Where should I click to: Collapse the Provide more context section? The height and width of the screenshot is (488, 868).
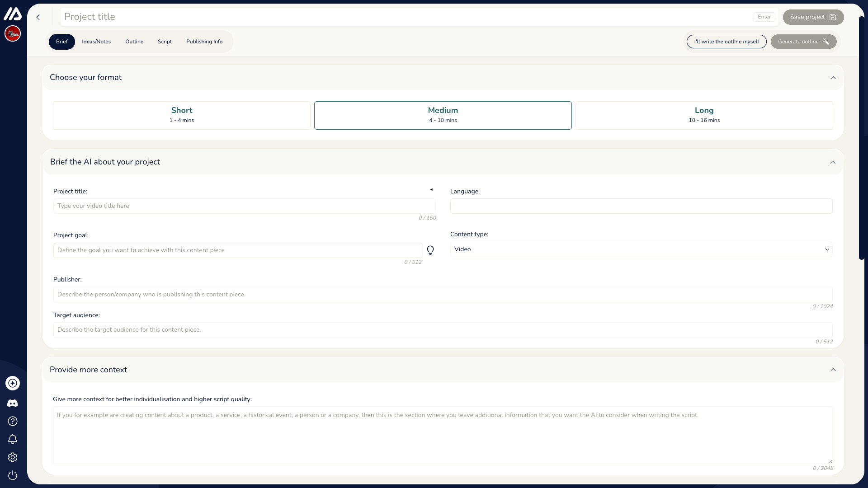[833, 370]
